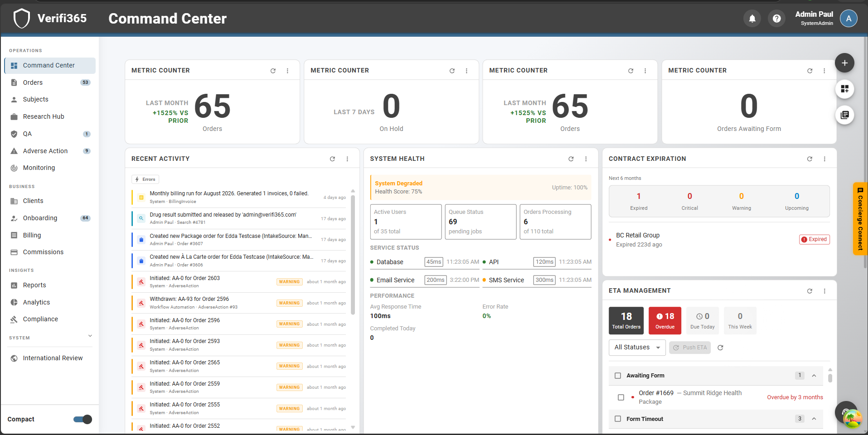
Task: Select the Expired contracts count
Action: 639,201
